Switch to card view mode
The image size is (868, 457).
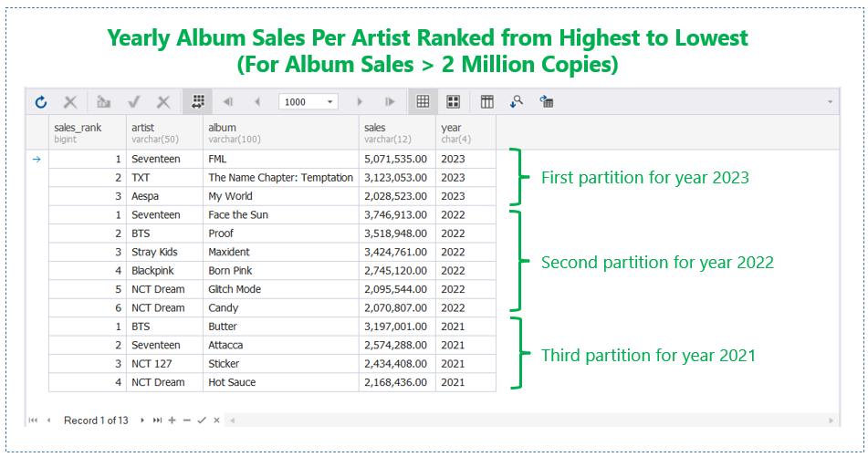pyautogui.click(x=454, y=102)
